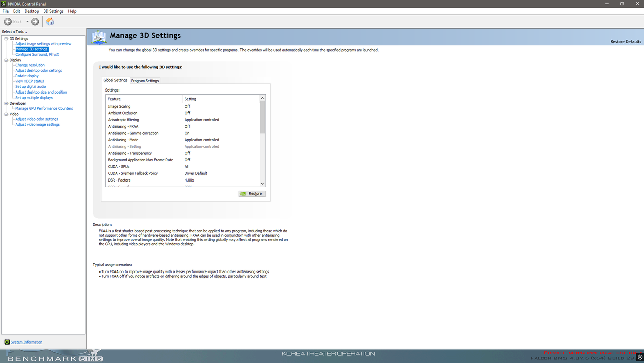644x363 pixels.
Task: Collapse the Video tree branch
Action: click(x=5, y=114)
